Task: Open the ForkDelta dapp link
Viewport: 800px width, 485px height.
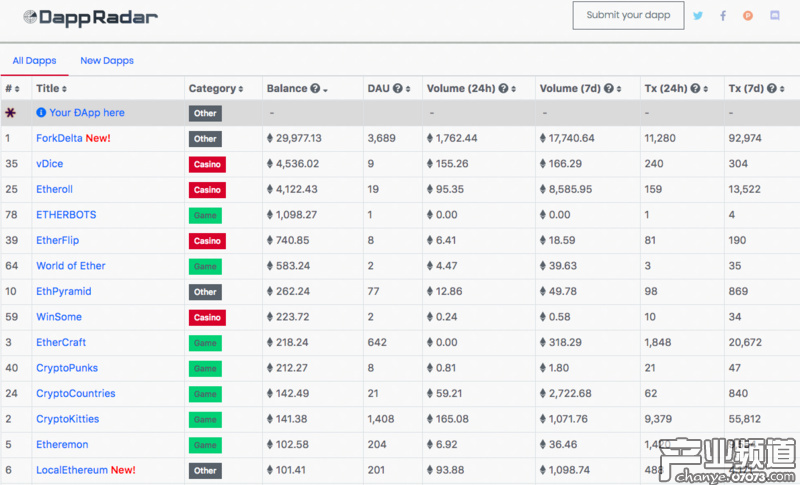Action: point(59,138)
